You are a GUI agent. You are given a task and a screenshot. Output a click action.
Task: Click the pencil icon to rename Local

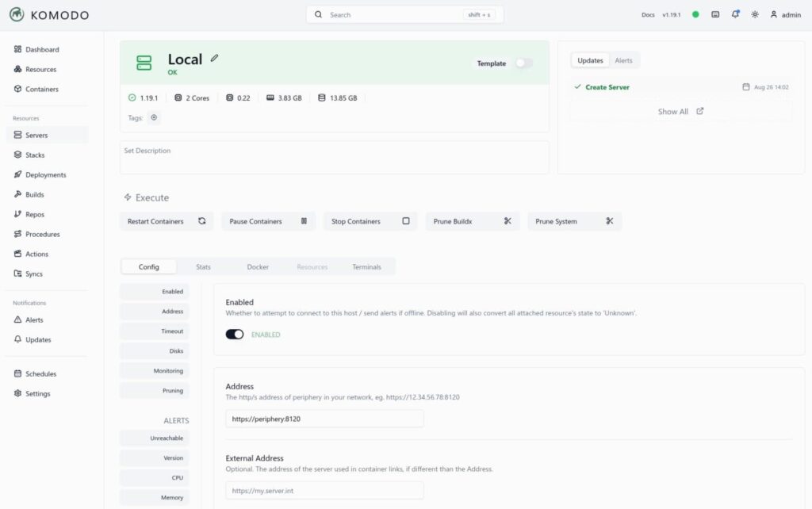(214, 59)
